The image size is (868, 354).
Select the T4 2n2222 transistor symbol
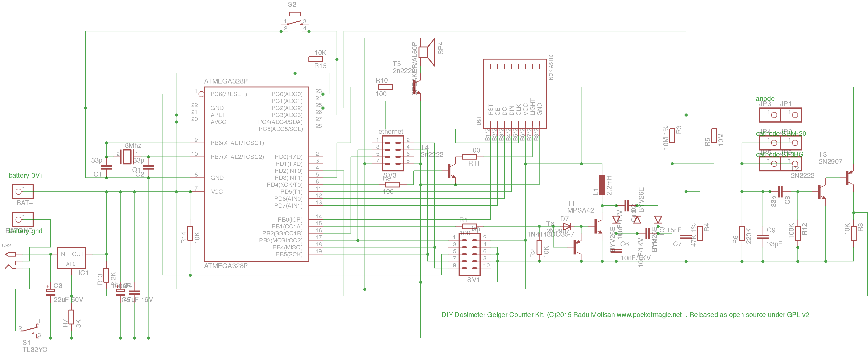pyautogui.click(x=451, y=171)
